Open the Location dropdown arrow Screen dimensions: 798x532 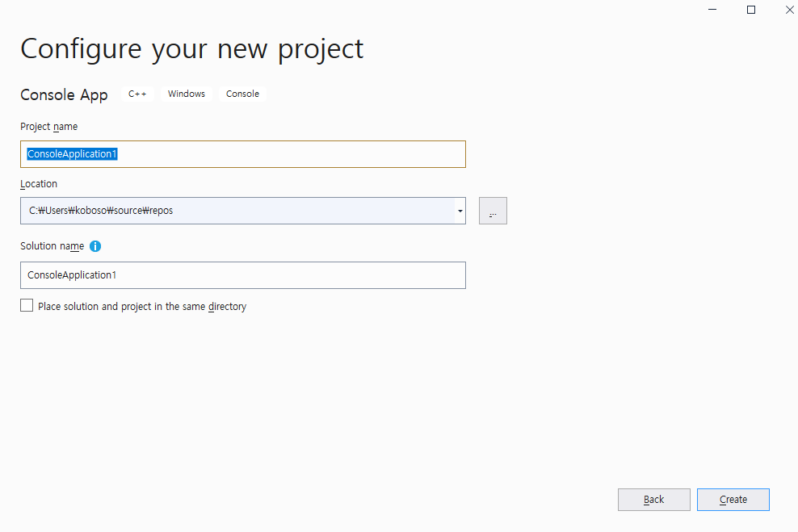tap(460, 211)
